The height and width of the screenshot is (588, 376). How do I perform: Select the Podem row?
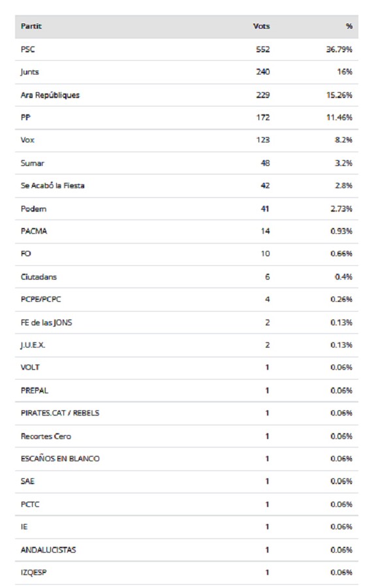click(x=187, y=209)
